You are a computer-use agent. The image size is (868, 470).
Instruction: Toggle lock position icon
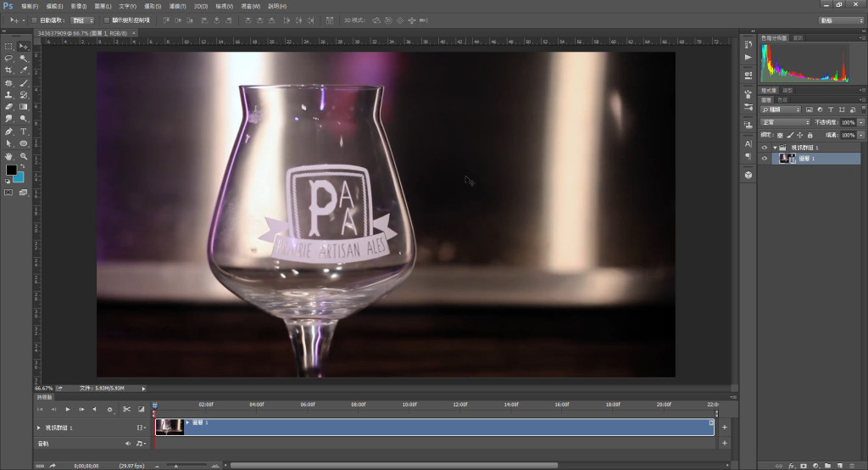(x=800, y=135)
